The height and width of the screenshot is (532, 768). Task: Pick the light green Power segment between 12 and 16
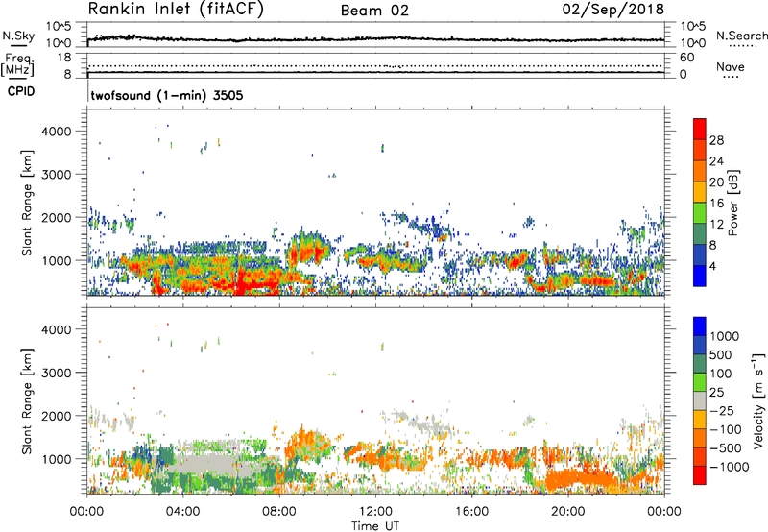700,212
